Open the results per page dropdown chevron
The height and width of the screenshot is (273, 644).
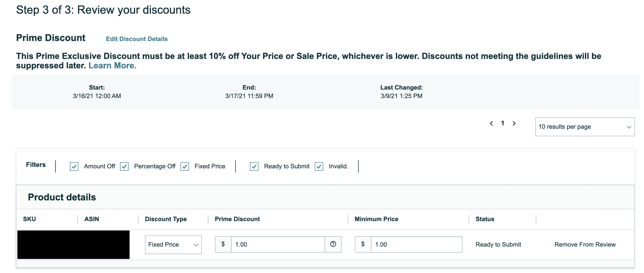(629, 127)
